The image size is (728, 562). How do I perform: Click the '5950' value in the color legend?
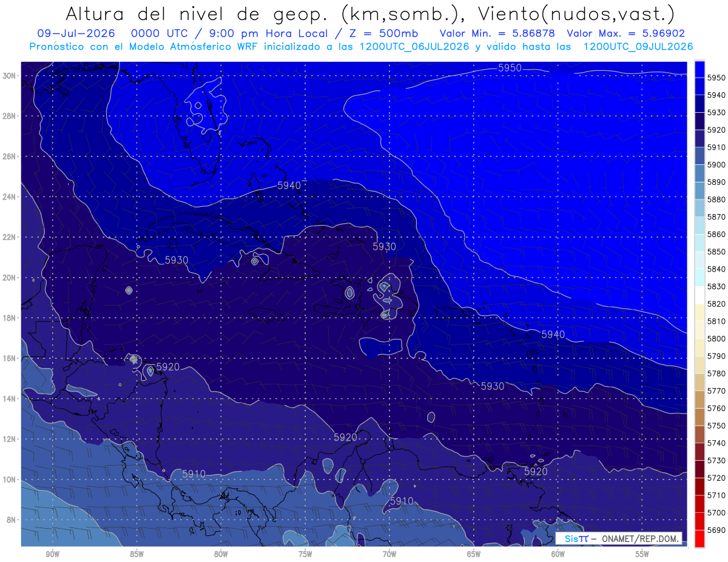[x=716, y=78]
